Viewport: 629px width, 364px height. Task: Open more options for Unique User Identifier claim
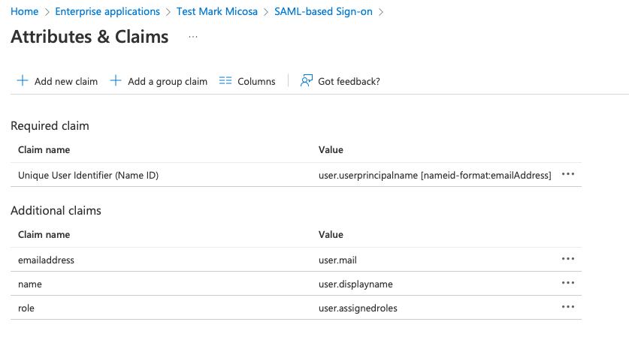(568, 174)
